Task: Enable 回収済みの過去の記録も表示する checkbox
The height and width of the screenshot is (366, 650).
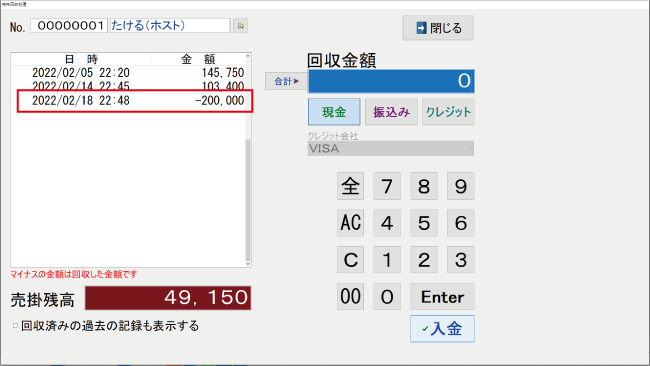Action: pos(15,326)
